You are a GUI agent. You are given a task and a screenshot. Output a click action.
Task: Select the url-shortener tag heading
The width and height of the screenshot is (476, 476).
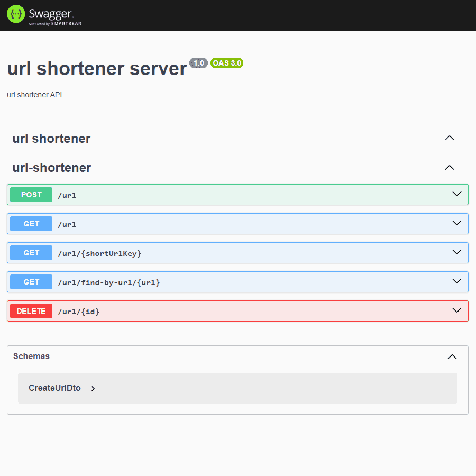52,168
